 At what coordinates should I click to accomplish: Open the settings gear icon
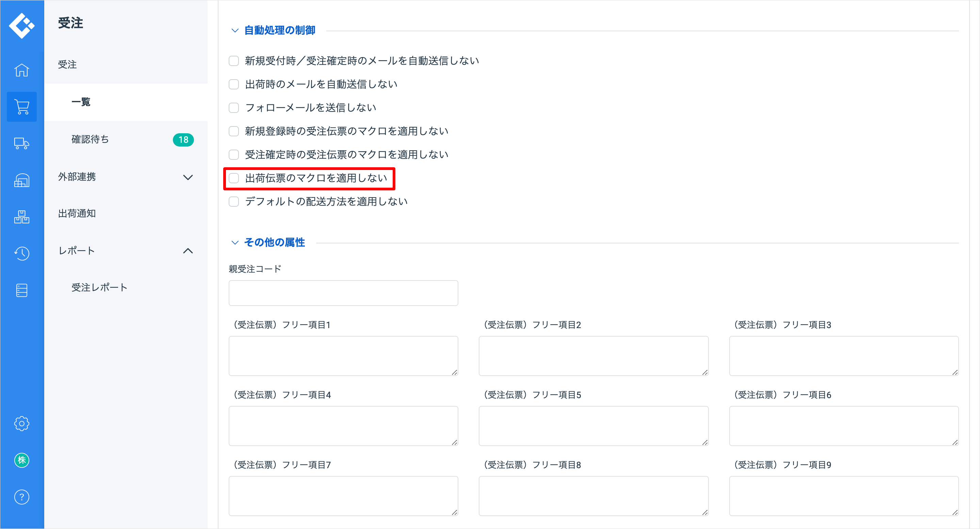click(x=22, y=423)
